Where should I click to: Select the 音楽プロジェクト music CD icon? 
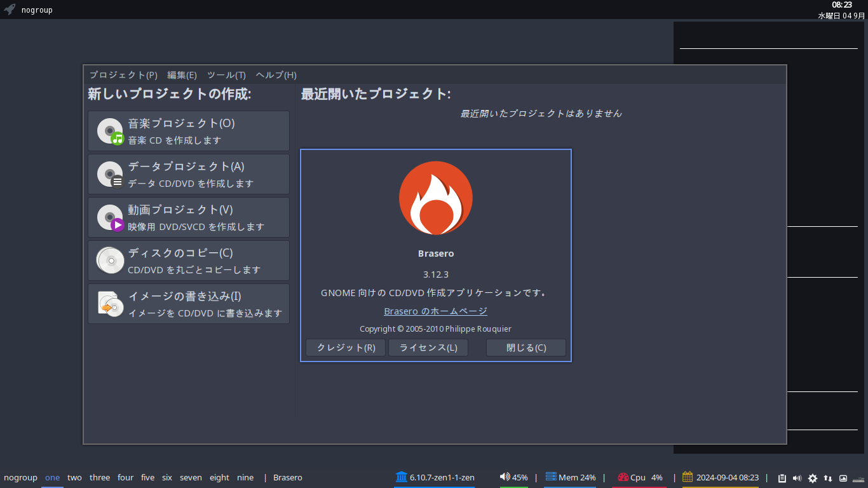(x=110, y=131)
